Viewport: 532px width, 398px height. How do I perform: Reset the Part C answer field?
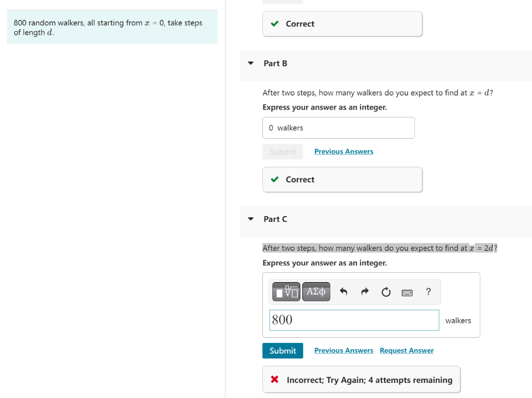click(x=385, y=291)
